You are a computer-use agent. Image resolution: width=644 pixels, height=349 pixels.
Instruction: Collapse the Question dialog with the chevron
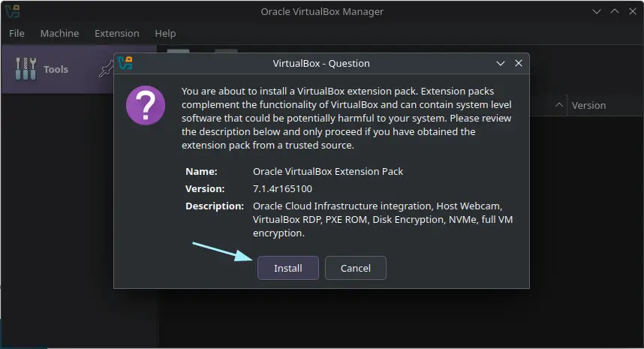[x=500, y=63]
